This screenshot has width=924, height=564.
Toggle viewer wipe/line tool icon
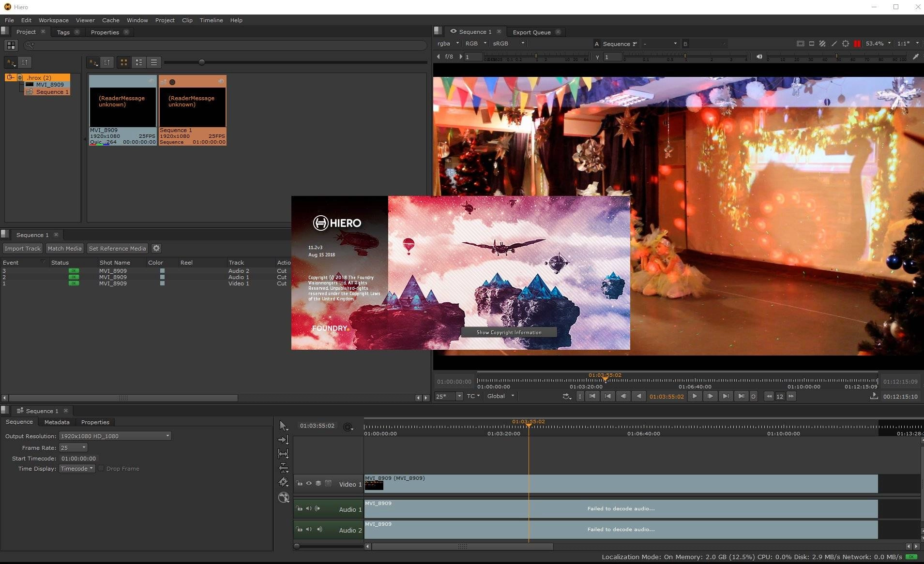click(x=834, y=44)
